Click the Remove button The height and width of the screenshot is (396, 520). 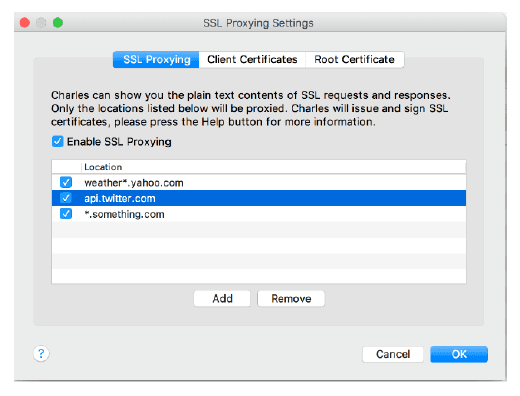tap(291, 298)
